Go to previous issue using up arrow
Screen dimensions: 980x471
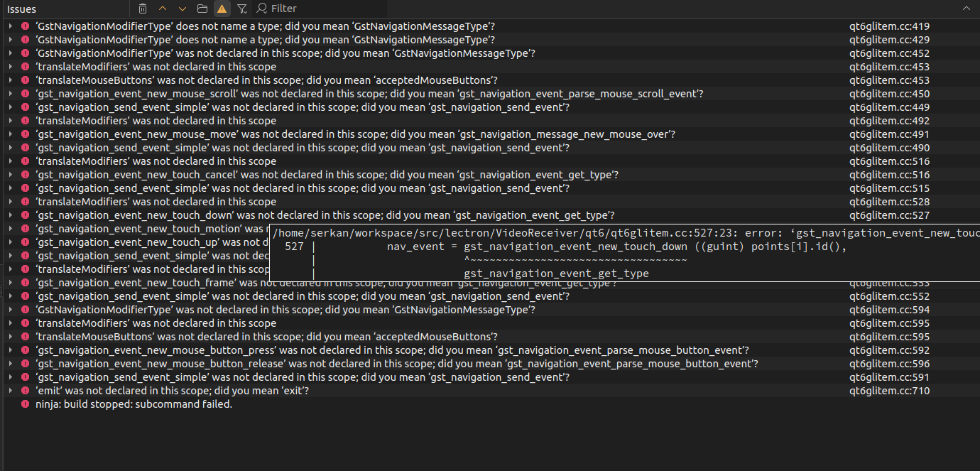coord(163,9)
